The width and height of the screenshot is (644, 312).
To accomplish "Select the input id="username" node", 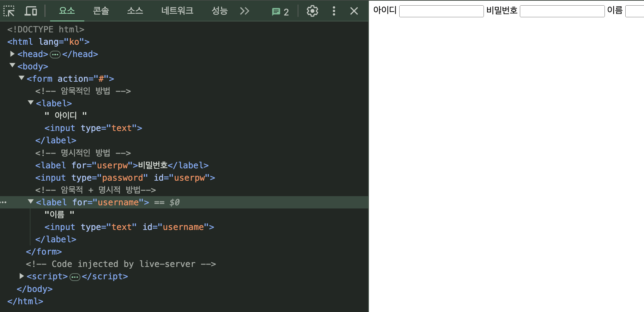I will (129, 227).
